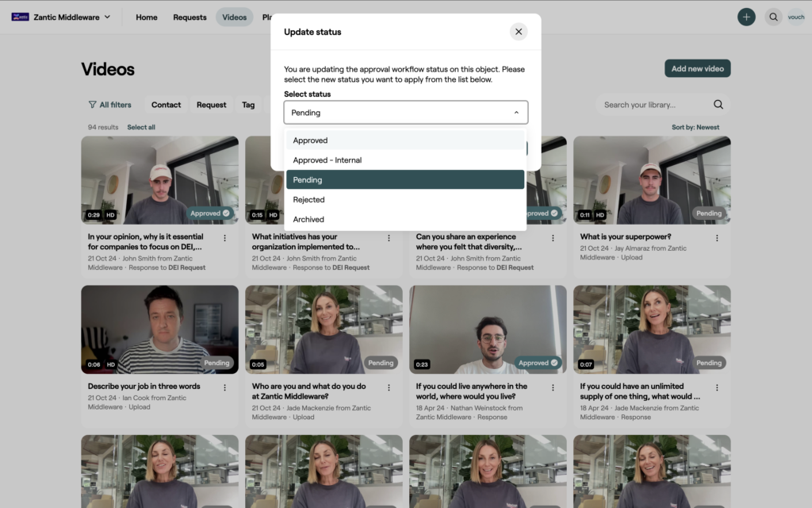Open options for 'In your opinion, why is it essential' video
The image size is (812, 508).
tap(224, 238)
